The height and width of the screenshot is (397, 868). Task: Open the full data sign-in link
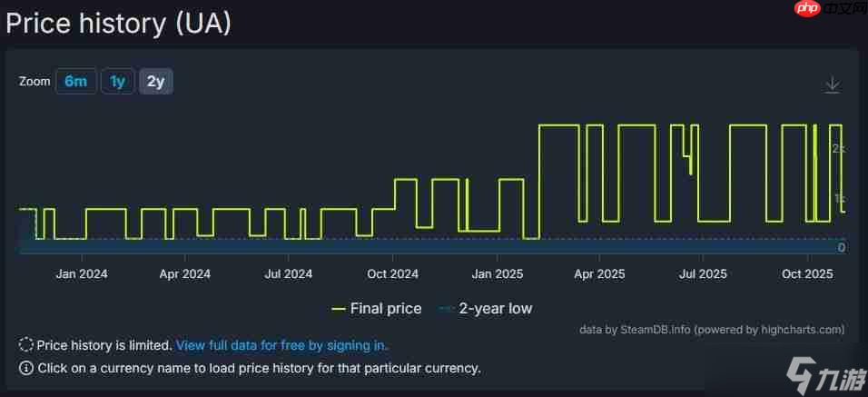[282, 345]
